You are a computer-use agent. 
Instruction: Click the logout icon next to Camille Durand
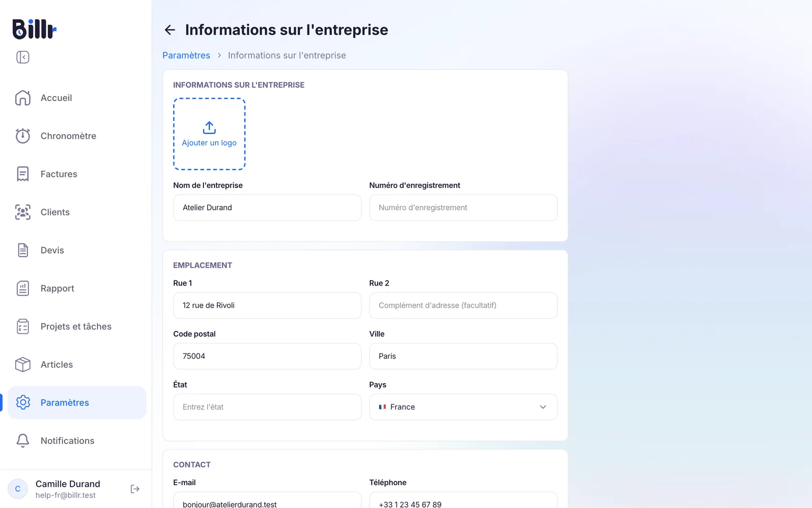click(x=135, y=489)
